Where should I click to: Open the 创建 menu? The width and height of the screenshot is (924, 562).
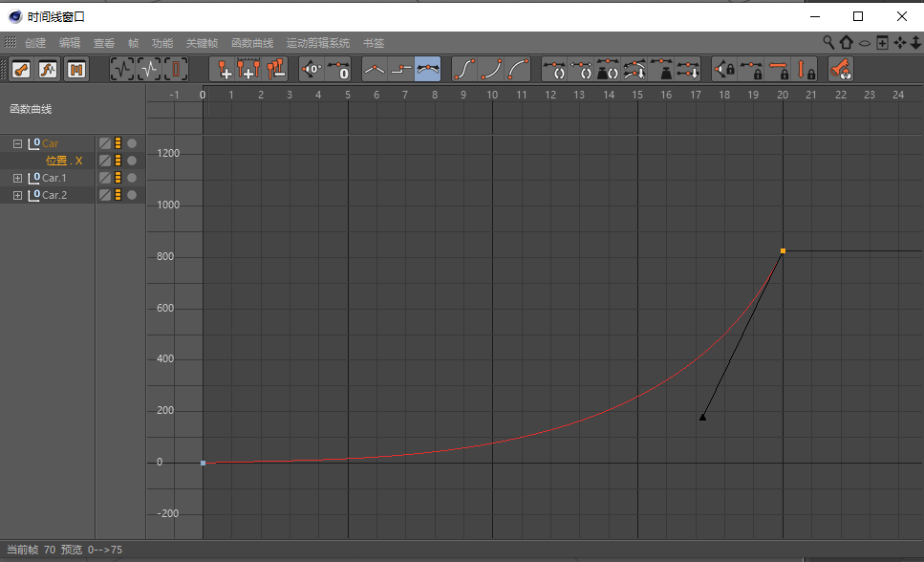pyautogui.click(x=35, y=43)
